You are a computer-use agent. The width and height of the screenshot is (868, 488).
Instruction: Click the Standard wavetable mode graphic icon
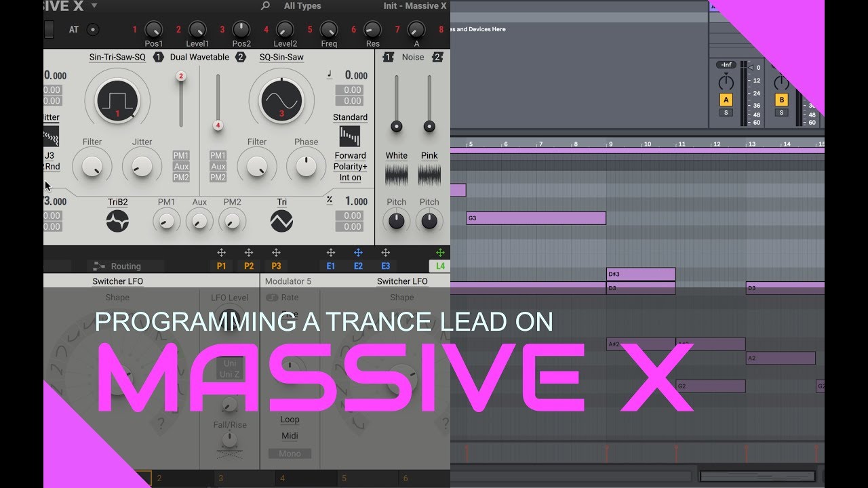[350, 136]
